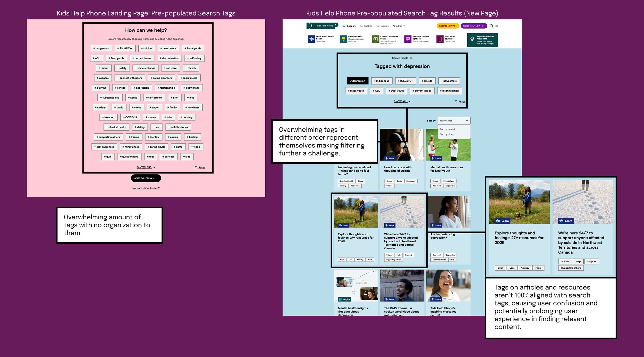Click the Get crisis support chat icon

(x=408, y=39)
